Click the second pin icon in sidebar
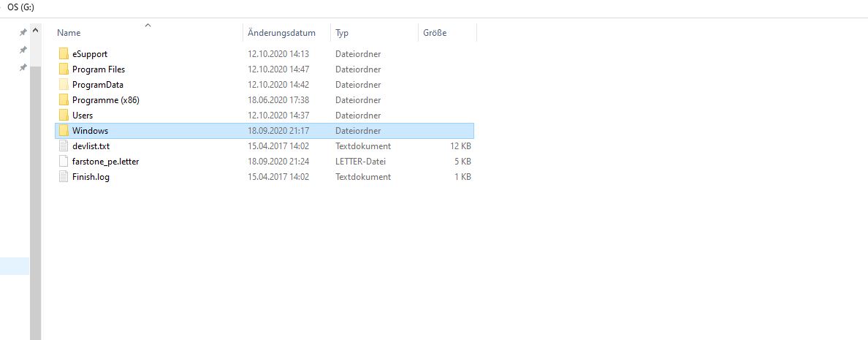The width and height of the screenshot is (868, 340). 23,50
